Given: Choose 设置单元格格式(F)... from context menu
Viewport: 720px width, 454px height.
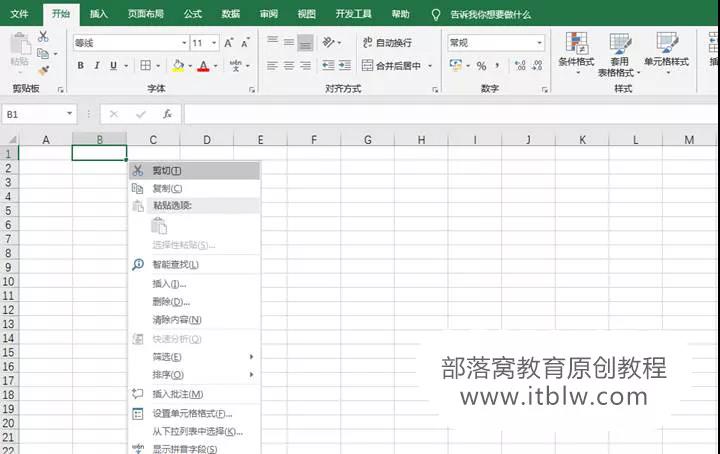Looking at the screenshot, I should tap(195, 414).
